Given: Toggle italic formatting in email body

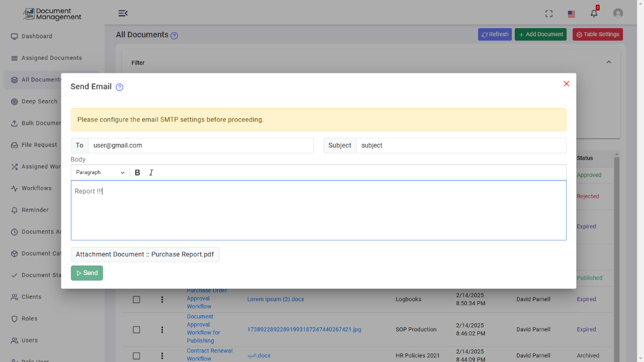Looking at the screenshot, I should click(x=151, y=172).
